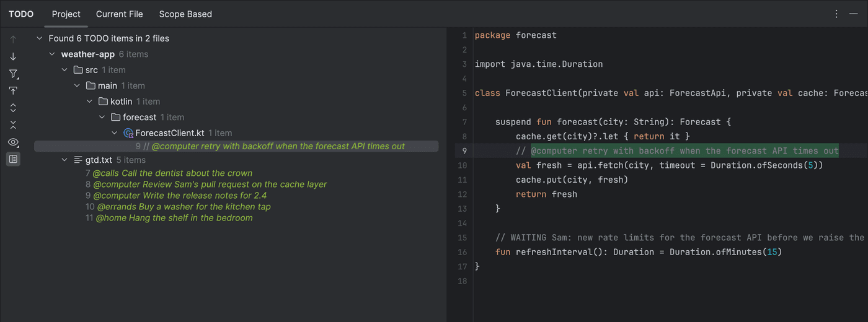This screenshot has height=322, width=868.
Task: Click the '// WAITING Sam' comment line
Action: [681, 238]
